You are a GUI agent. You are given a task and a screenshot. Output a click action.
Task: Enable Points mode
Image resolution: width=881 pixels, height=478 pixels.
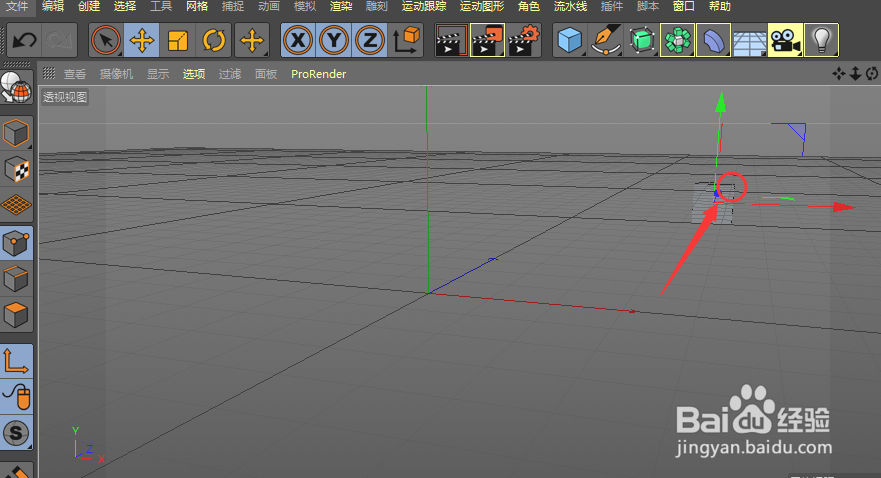click(x=16, y=243)
